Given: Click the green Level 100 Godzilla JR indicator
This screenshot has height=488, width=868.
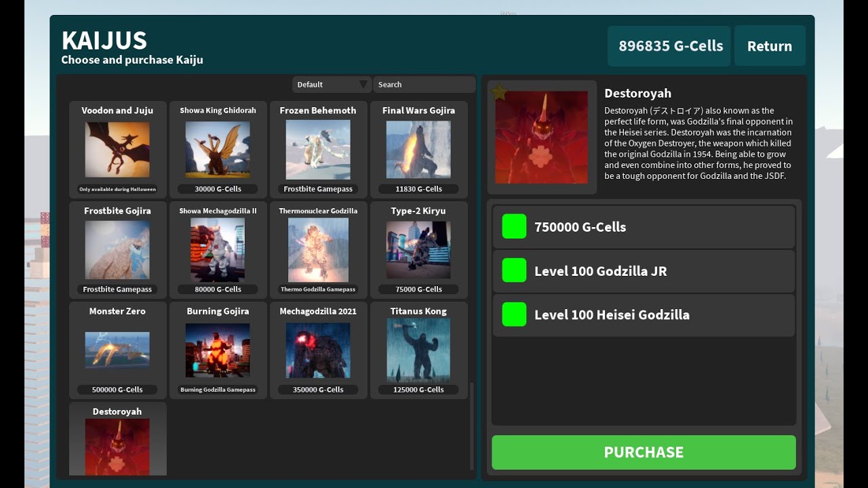Looking at the screenshot, I should (514, 270).
